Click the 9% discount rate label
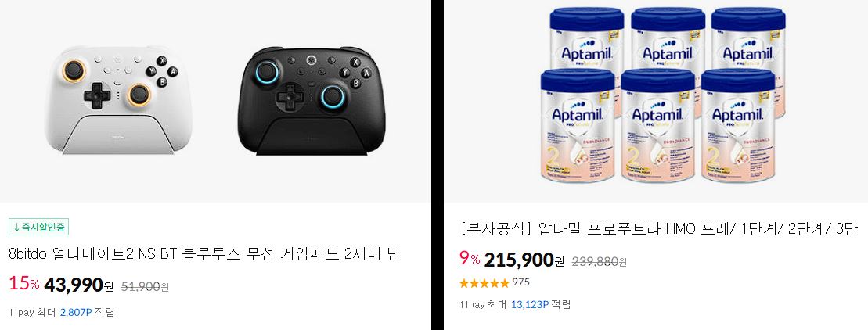Viewport: 868px width, 330px height. (470, 258)
